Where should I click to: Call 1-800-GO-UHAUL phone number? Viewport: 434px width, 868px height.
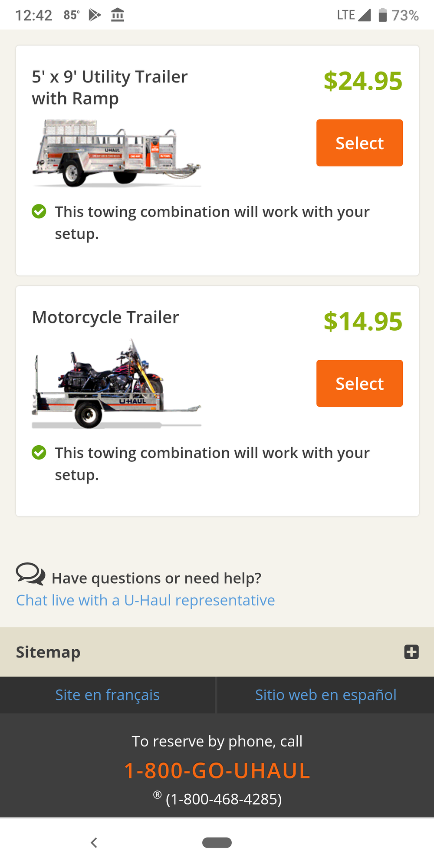coord(217,771)
